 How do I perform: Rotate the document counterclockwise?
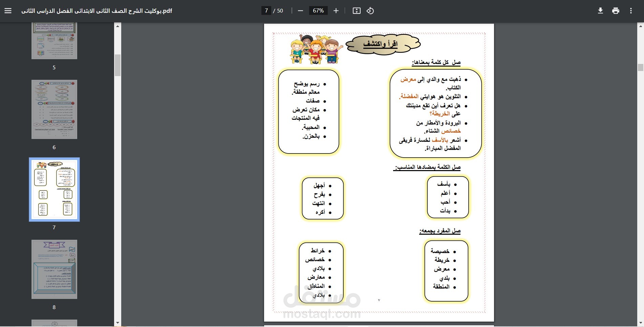[370, 11]
